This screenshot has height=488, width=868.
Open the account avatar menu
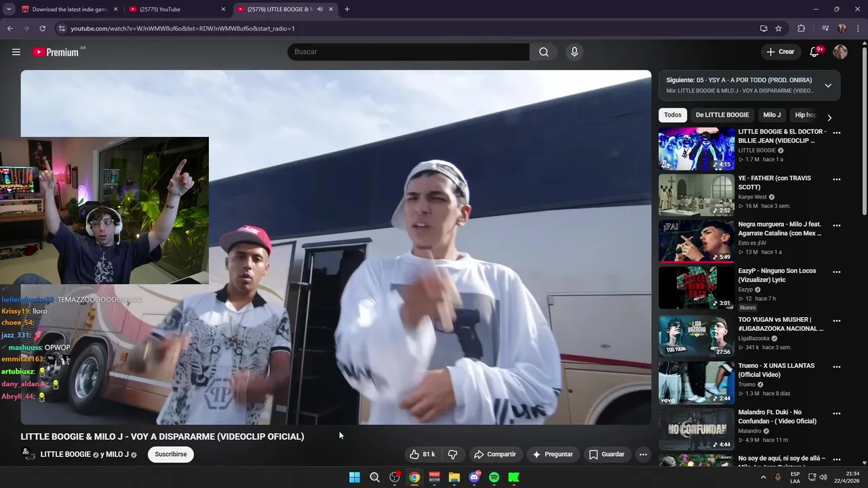pos(840,52)
